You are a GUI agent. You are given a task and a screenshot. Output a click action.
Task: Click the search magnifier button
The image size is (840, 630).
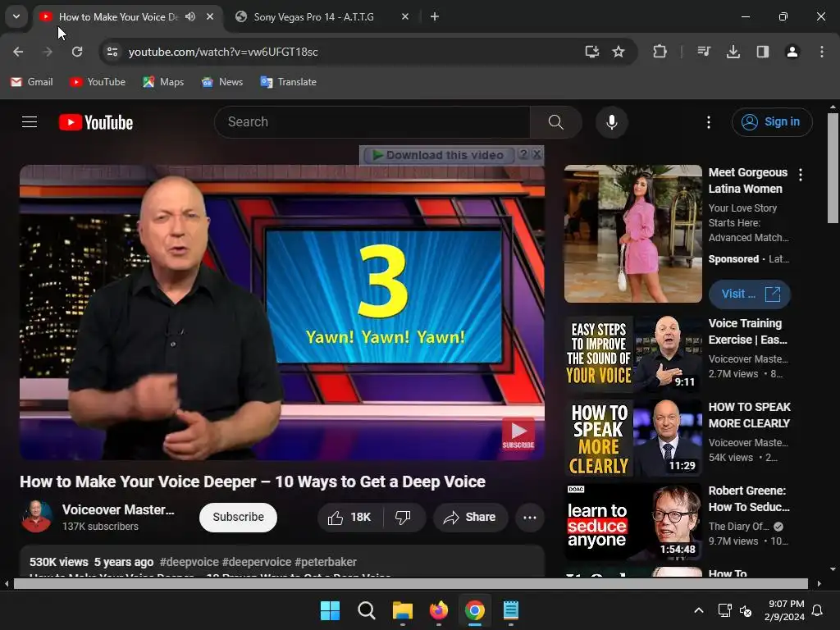pos(556,122)
